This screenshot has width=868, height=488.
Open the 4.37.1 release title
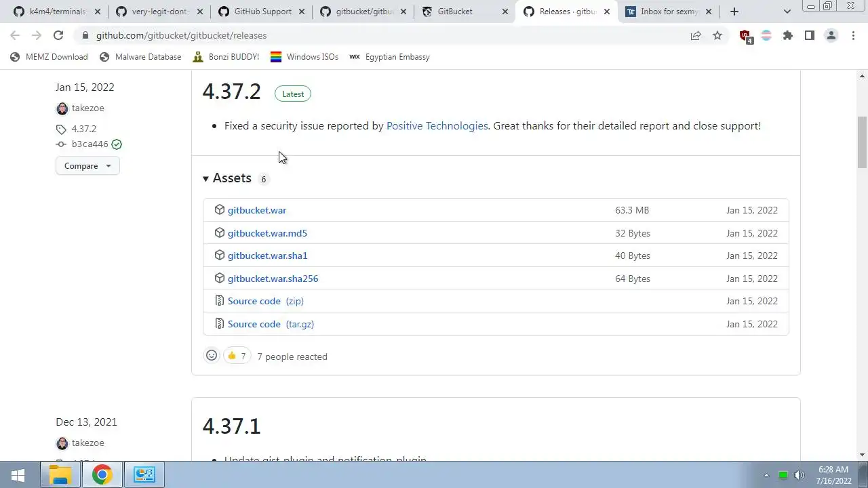(x=231, y=426)
